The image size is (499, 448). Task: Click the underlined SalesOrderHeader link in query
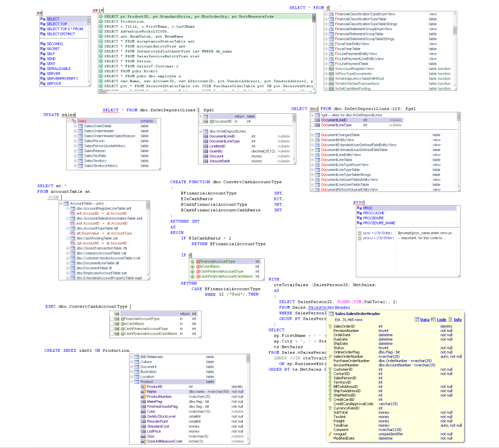point(329,308)
